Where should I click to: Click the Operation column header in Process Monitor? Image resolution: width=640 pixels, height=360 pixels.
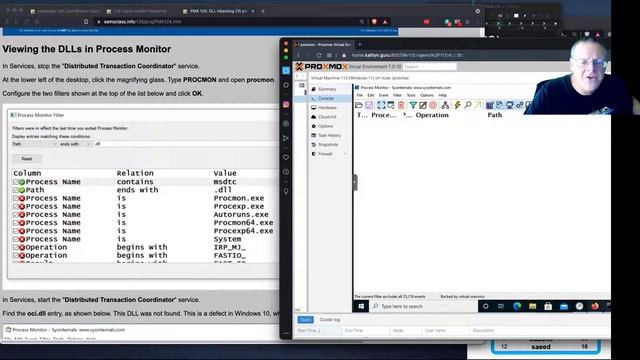[432, 115]
